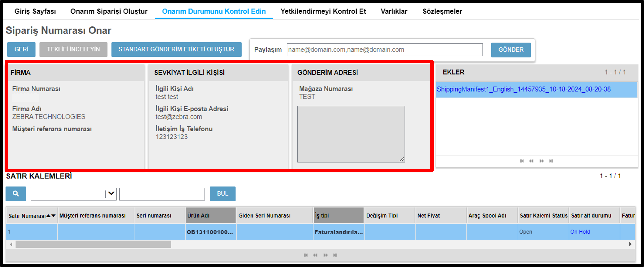Screen dimensions: 644x267
Task: Click Satır alt durumu column header
Action: pos(594,215)
